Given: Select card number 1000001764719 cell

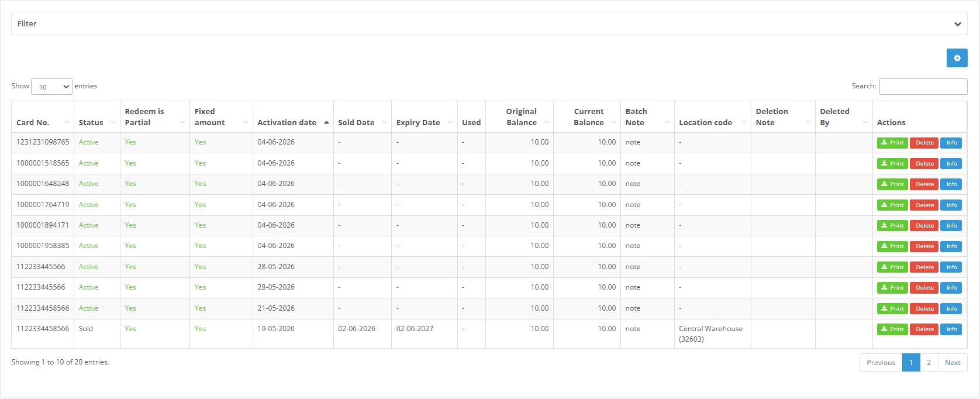Looking at the screenshot, I should coord(43,205).
